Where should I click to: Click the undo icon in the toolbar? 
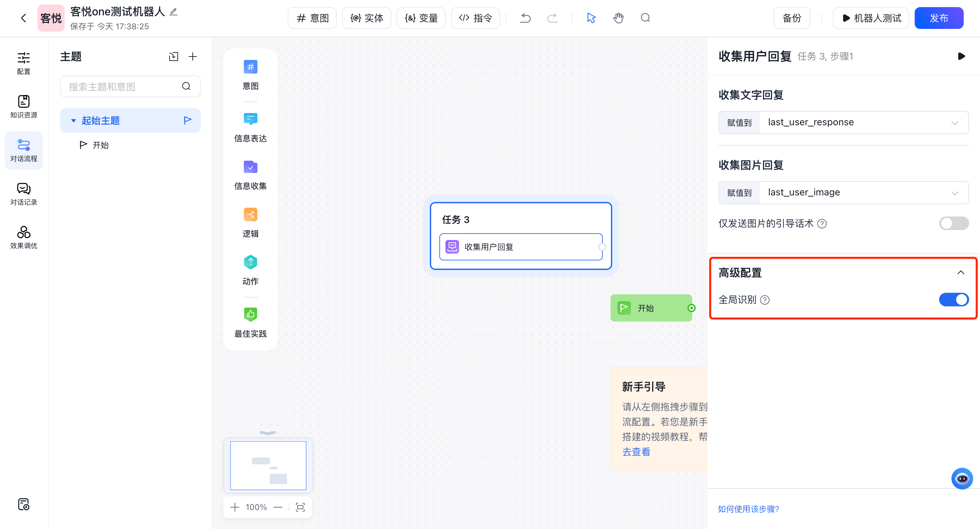[525, 18]
